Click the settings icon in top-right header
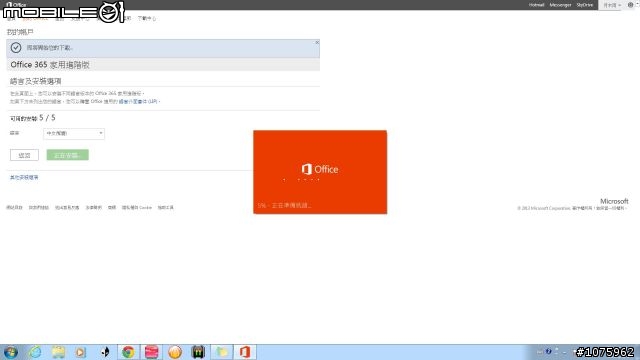Image resolution: width=640 pixels, height=360 pixels. (630, 5)
